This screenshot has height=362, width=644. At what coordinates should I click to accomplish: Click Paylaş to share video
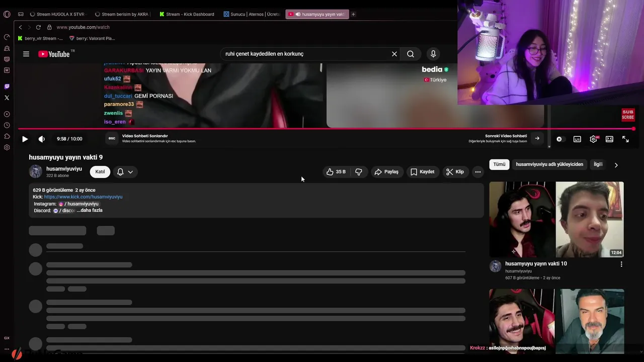point(386,172)
